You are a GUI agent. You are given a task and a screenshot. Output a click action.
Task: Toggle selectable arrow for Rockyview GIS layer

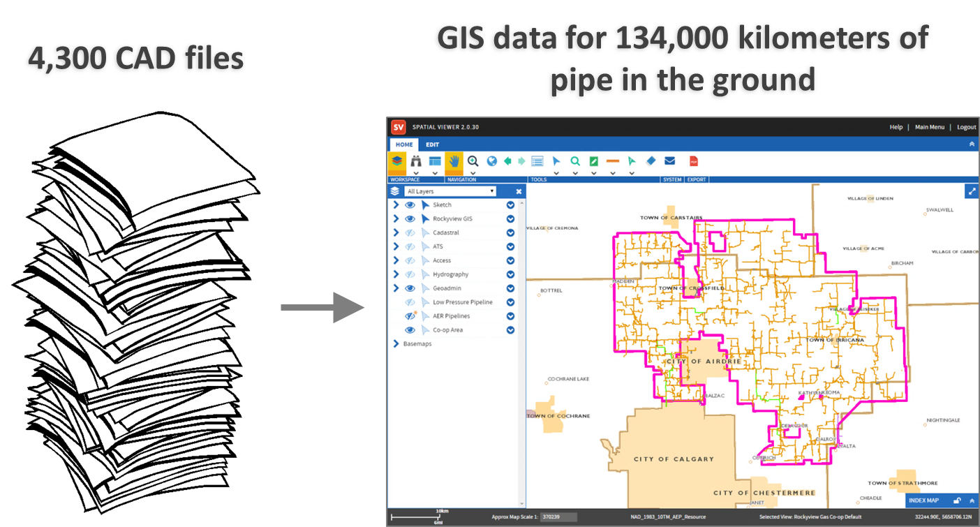[x=425, y=219]
